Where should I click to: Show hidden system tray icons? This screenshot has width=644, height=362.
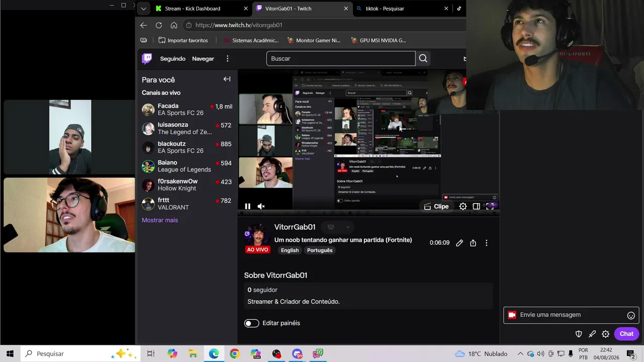[x=520, y=353]
